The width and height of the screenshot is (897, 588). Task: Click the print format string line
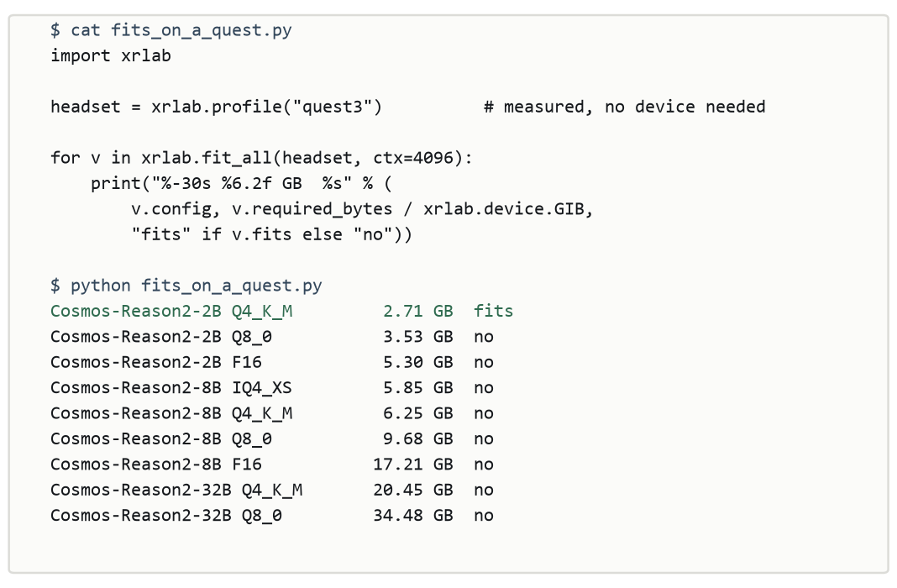click(241, 184)
